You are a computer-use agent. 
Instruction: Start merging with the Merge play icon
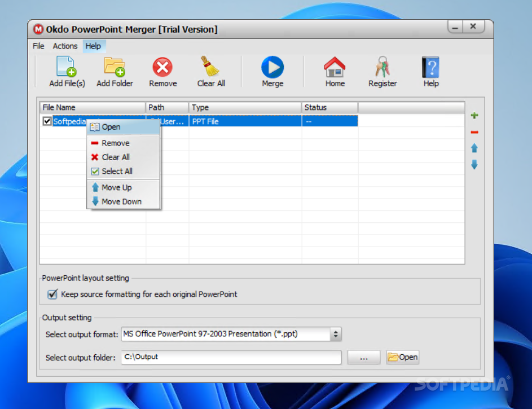[272, 67]
